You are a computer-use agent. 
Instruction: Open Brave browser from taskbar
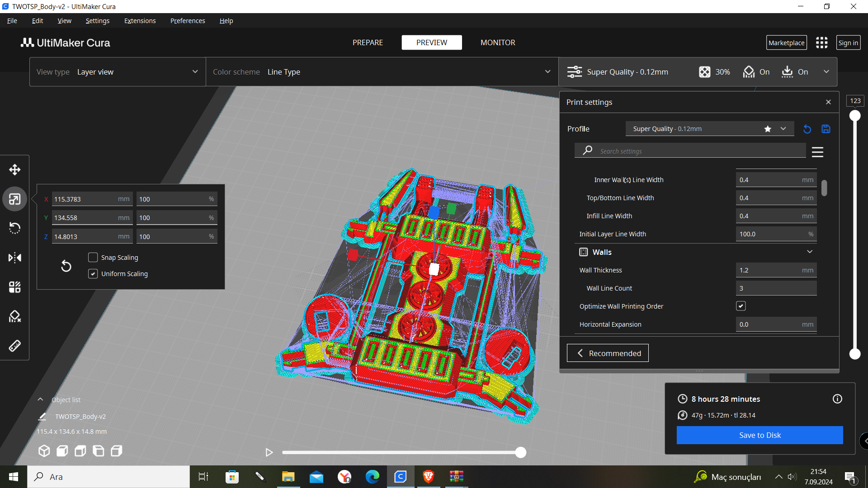click(x=428, y=477)
